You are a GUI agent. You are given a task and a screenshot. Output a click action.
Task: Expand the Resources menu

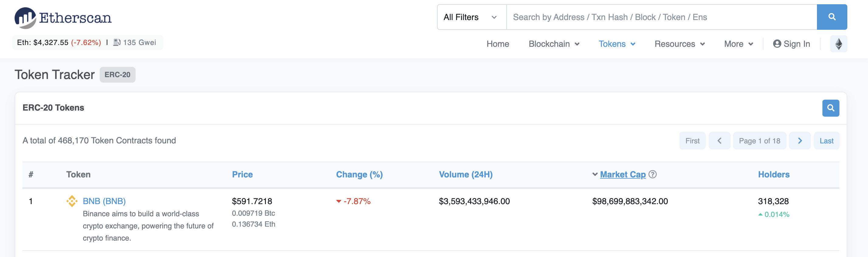(x=680, y=44)
